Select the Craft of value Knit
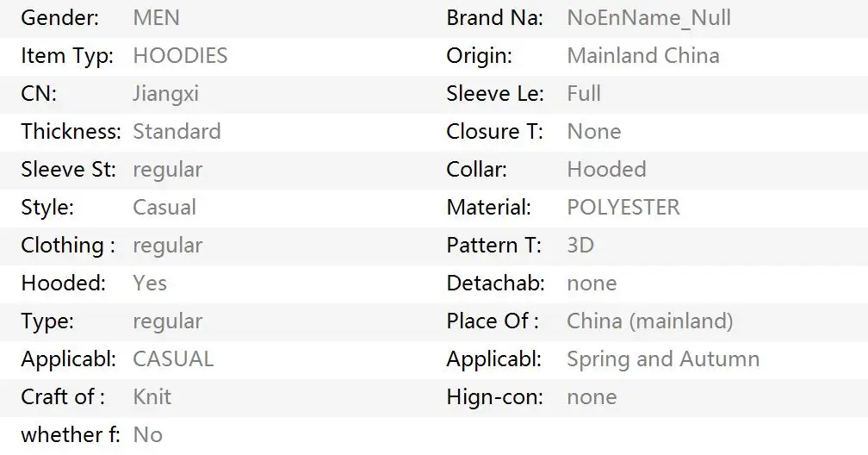 pyautogui.click(x=152, y=396)
